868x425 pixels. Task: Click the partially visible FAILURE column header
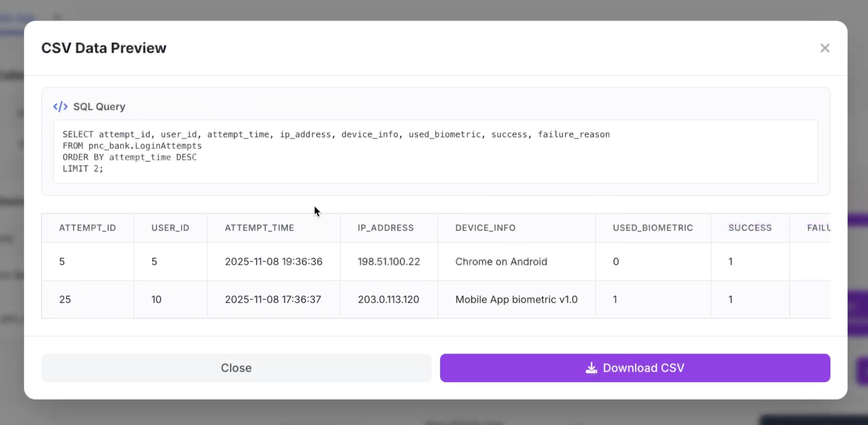click(818, 228)
